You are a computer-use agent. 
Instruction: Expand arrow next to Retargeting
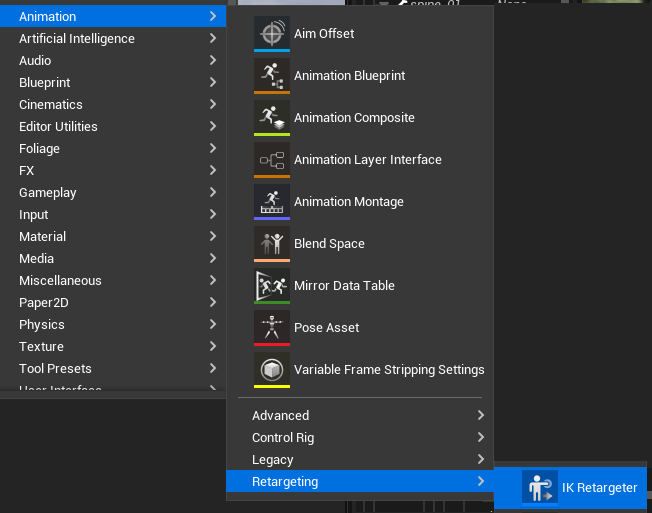point(481,481)
